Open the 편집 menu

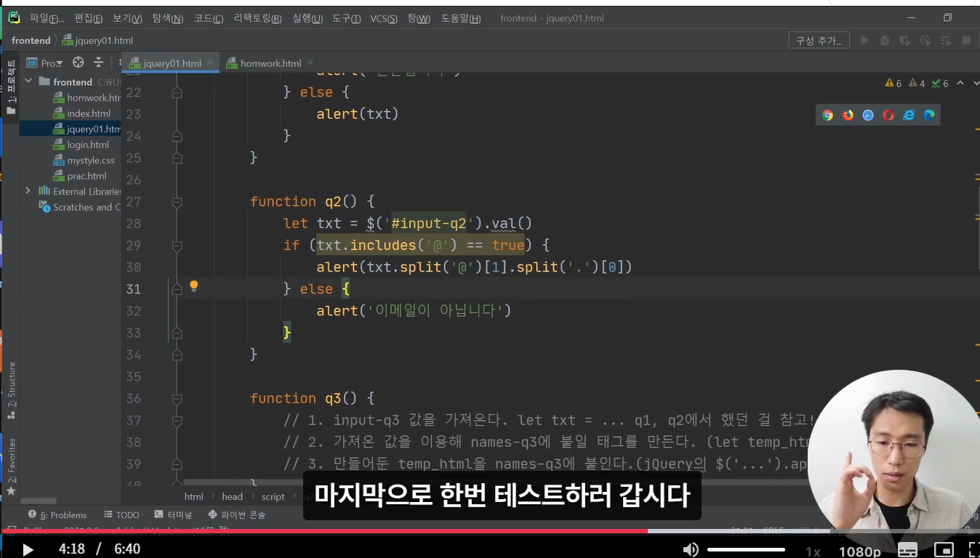point(89,18)
